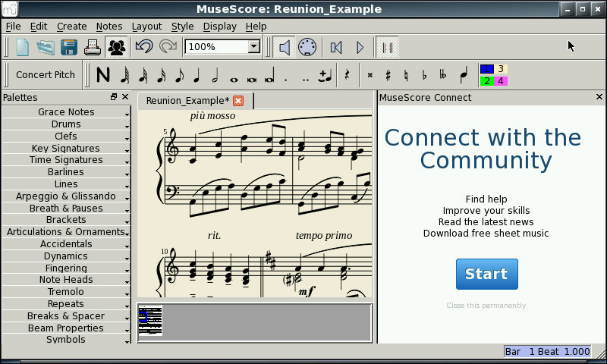Screen dimensions: 607x364
Task: Apply the double flat accidental
Action: (443, 75)
